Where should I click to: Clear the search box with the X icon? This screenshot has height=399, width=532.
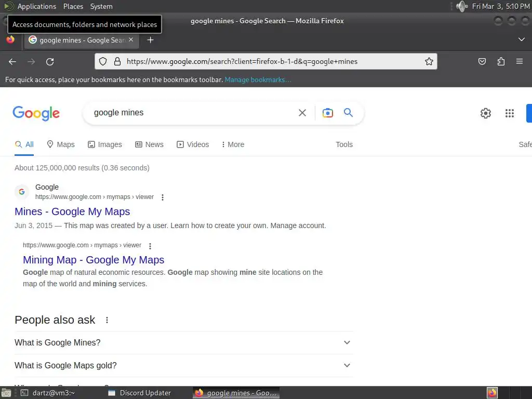tap(302, 113)
